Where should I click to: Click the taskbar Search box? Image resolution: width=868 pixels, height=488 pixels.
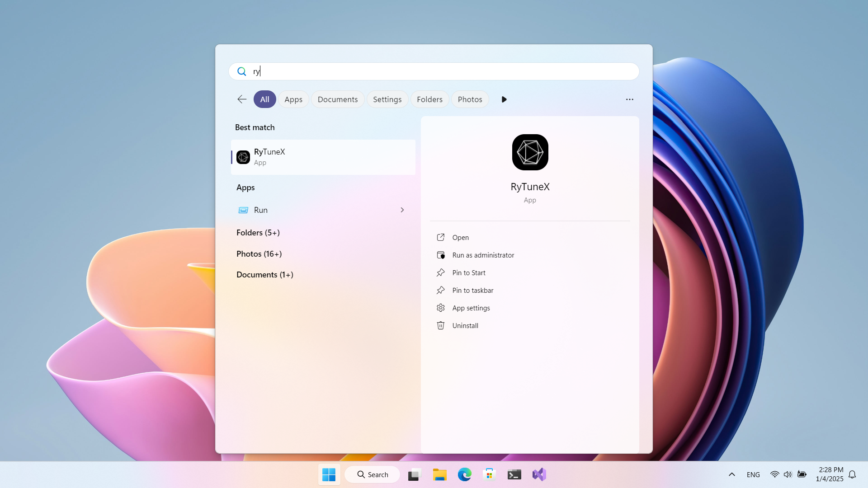click(373, 474)
